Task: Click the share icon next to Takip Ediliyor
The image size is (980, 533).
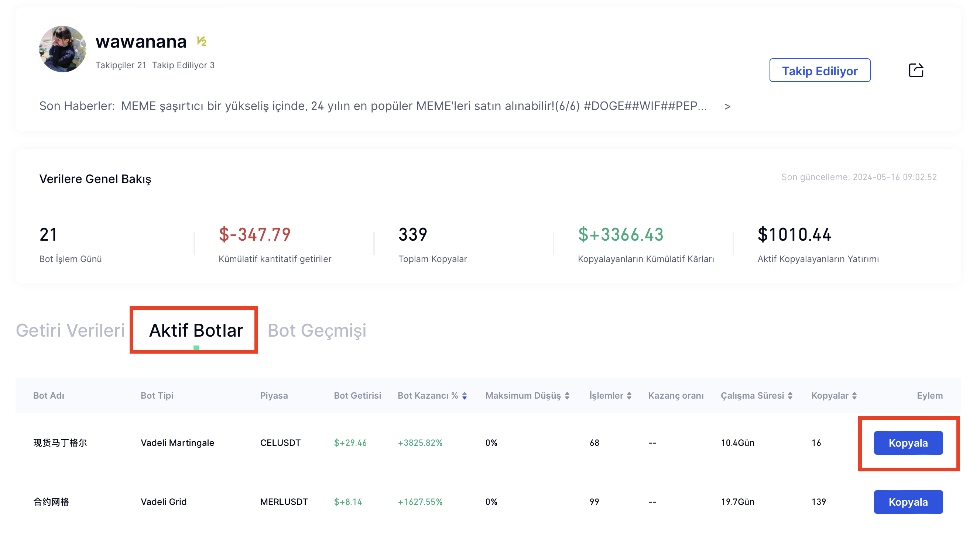Action: point(915,71)
